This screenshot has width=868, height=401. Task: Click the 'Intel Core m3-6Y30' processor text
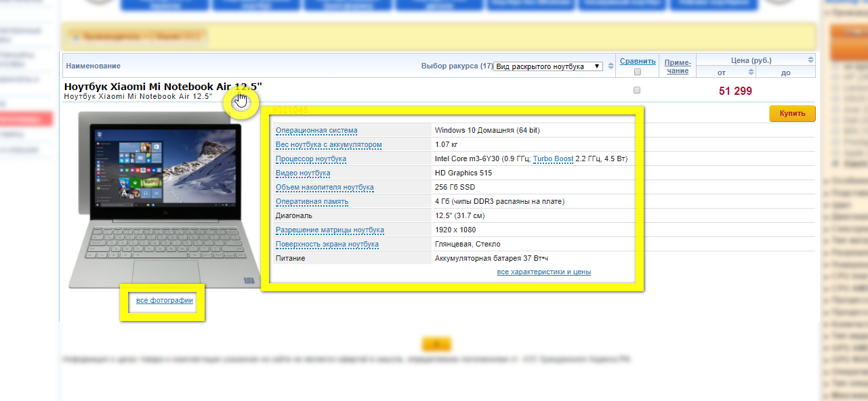(x=468, y=159)
